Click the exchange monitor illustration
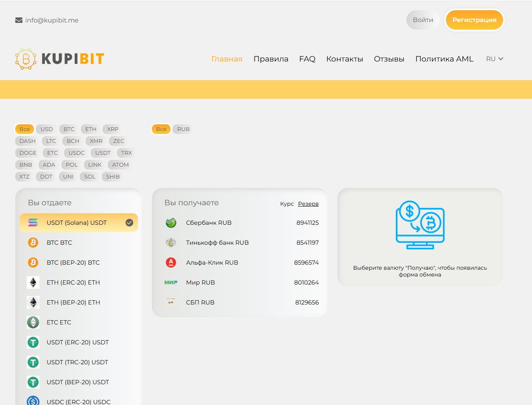Image resolution: width=532 pixels, height=405 pixels. pyautogui.click(x=420, y=225)
